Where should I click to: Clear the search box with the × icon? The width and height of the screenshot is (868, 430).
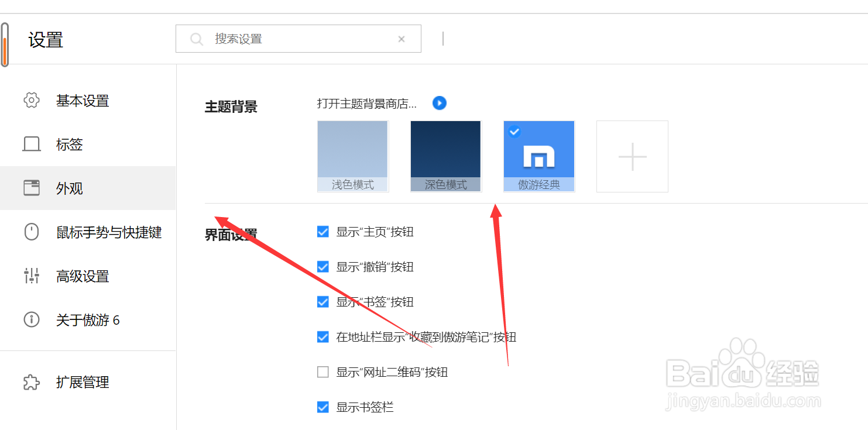pyautogui.click(x=402, y=39)
